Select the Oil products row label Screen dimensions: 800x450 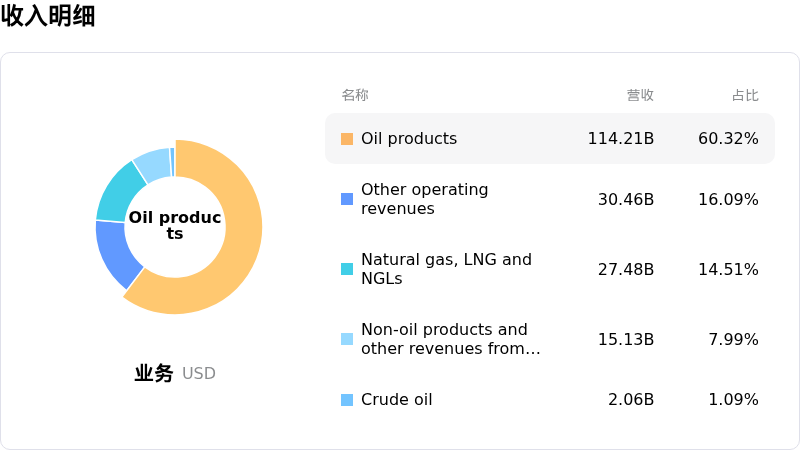click(409, 139)
